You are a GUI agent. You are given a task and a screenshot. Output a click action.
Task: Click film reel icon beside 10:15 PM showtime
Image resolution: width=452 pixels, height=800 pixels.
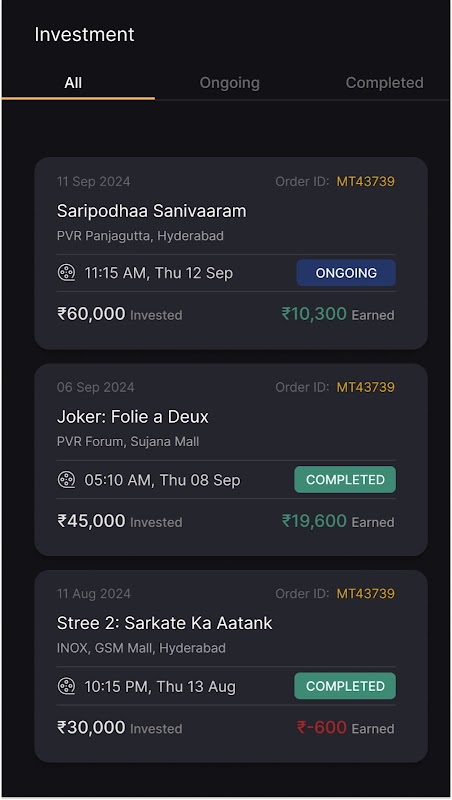(66, 686)
